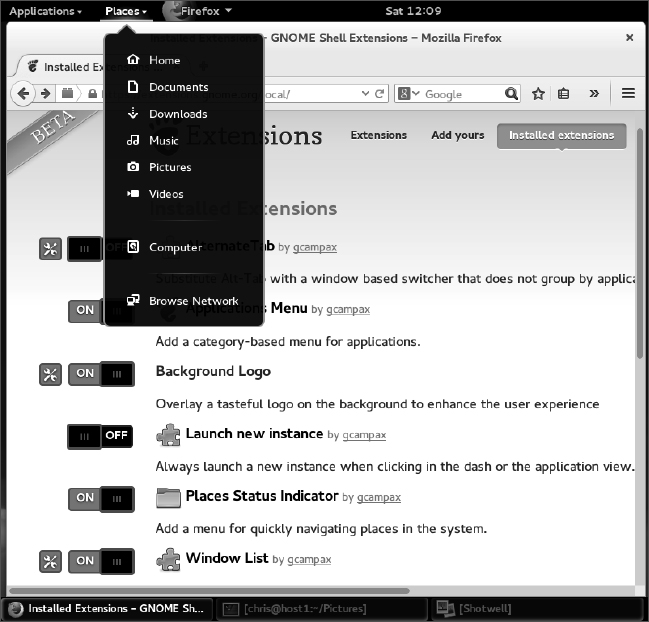Open the Firefox app menu in top bar

pyautogui.click(x=198, y=11)
